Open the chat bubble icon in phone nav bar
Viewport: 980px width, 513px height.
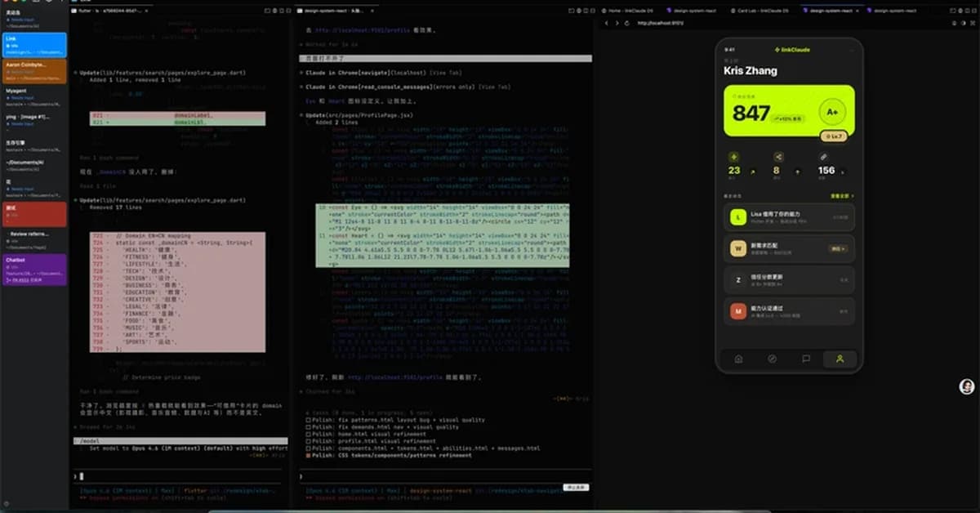tap(806, 358)
